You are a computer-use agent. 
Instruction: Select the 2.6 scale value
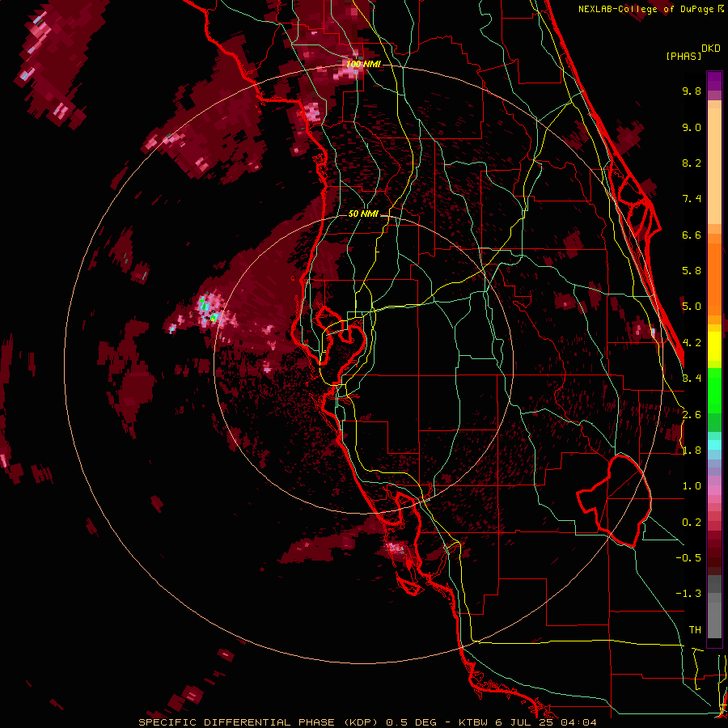coord(692,415)
